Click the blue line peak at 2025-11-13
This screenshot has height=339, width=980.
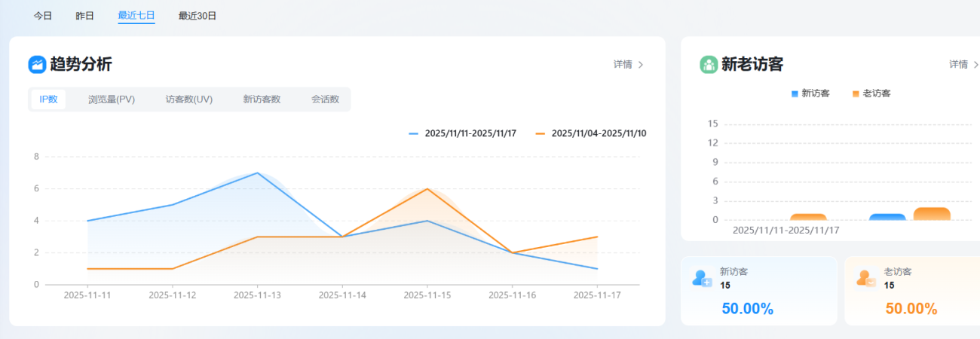(x=258, y=173)
